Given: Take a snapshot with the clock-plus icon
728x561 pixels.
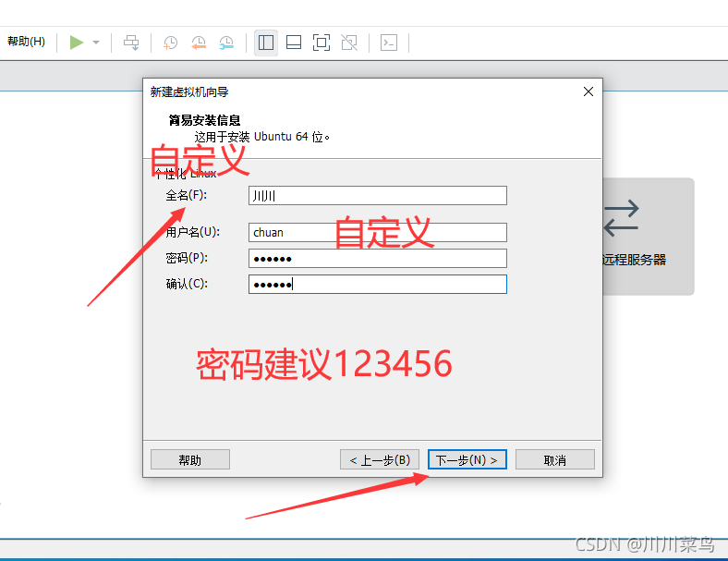Looking at the screenshot, I should tap(170, 43).
